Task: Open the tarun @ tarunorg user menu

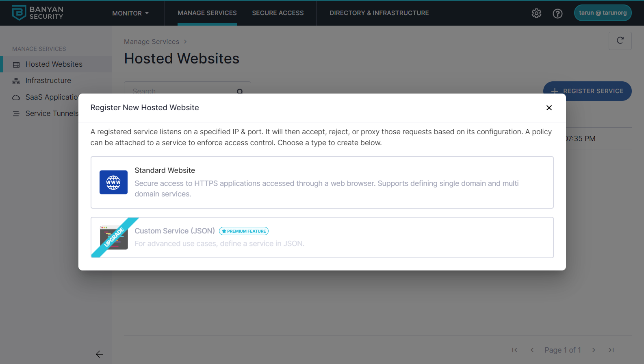Action: pos(603,13)
